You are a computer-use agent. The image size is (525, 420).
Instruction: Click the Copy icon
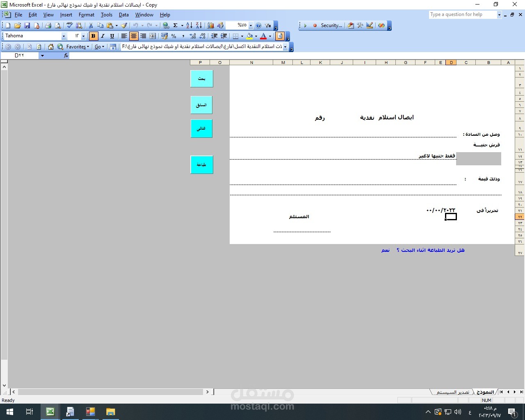(100, 25)
